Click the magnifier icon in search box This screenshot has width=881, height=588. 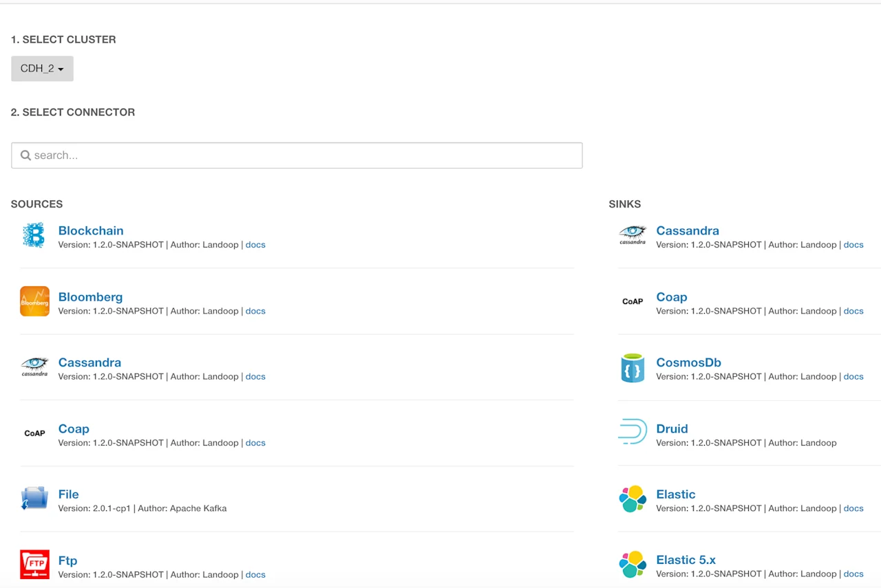coord(25,155)
